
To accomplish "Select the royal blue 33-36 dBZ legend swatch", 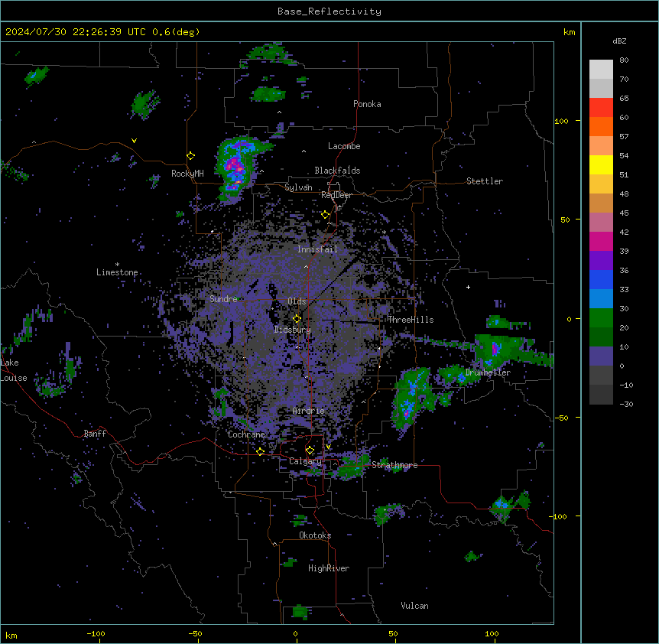I will click(601, 280).
